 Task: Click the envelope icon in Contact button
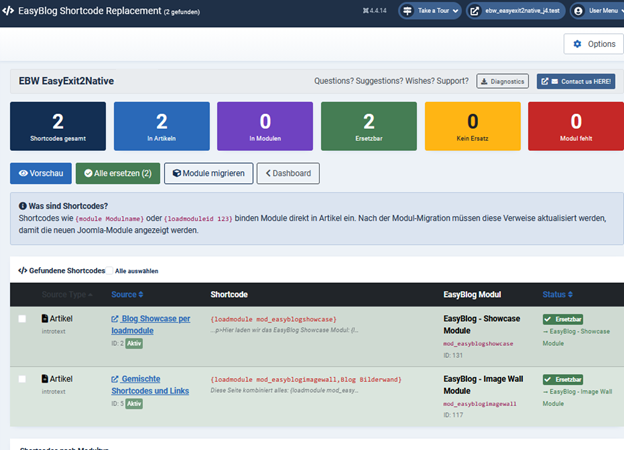tap(554, 81)
